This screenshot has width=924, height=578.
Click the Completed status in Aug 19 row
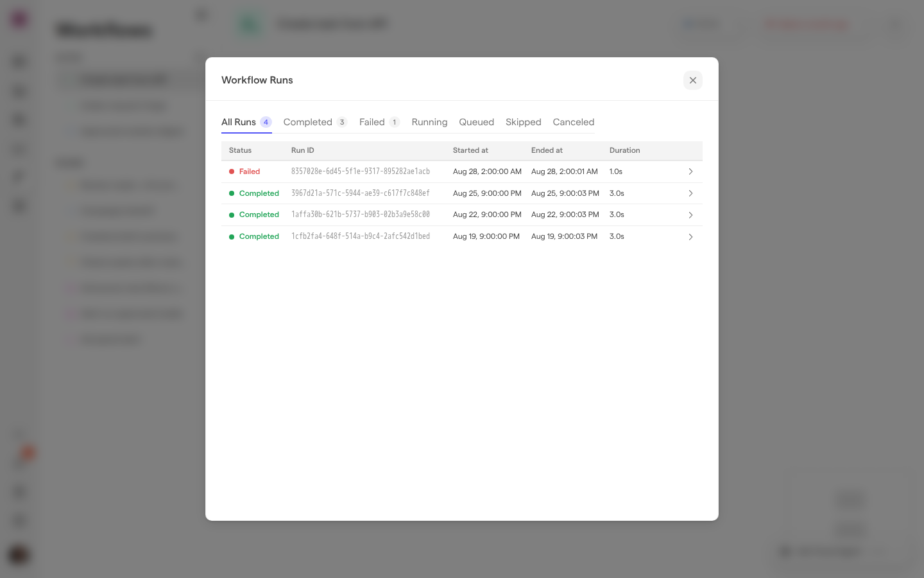(x=259, y=236)
